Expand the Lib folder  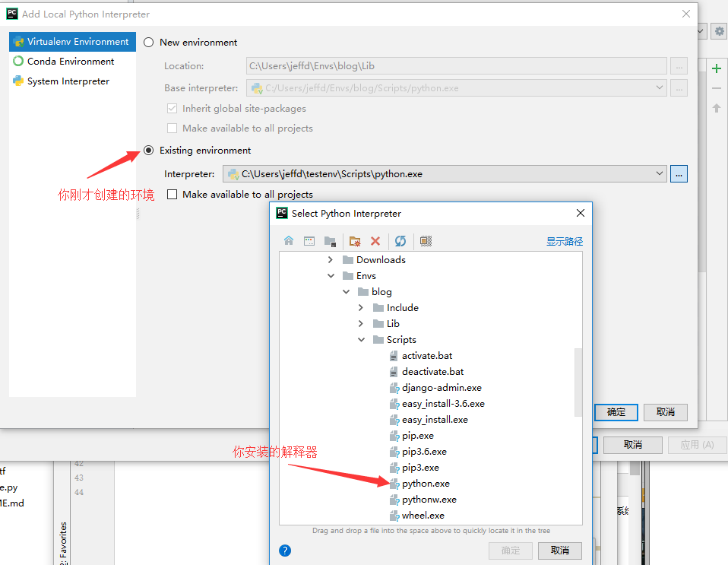point(361,323)
